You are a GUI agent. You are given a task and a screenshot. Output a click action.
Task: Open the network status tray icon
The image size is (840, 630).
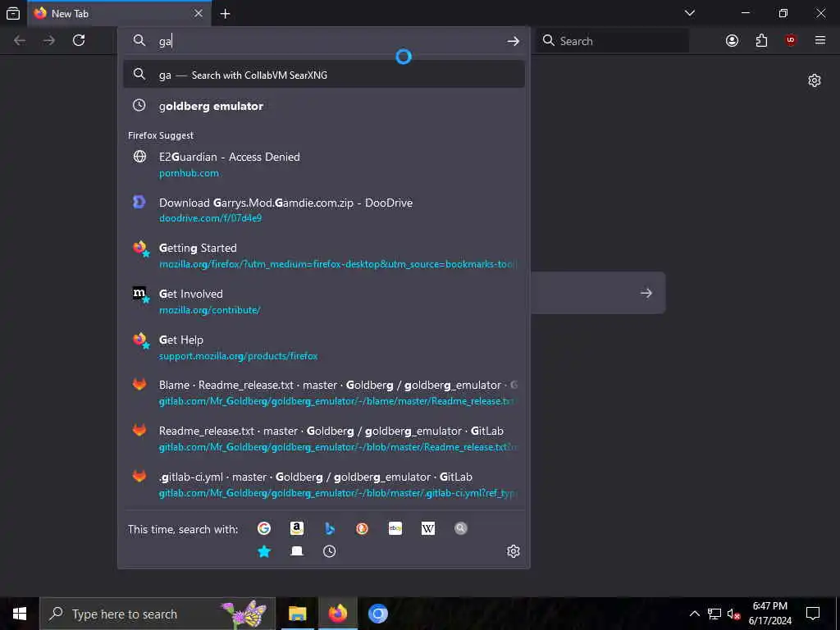(714, 614)
